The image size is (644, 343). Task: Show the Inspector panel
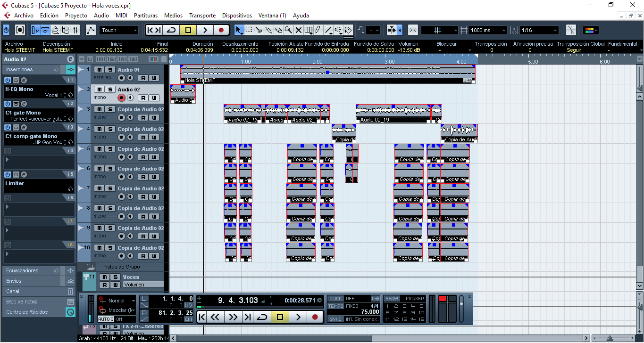pos(36,30)
